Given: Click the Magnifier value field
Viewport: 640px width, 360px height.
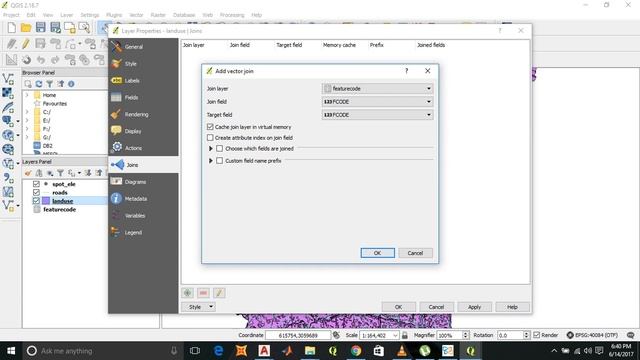Looking at the screenshot, I should 449,335.
